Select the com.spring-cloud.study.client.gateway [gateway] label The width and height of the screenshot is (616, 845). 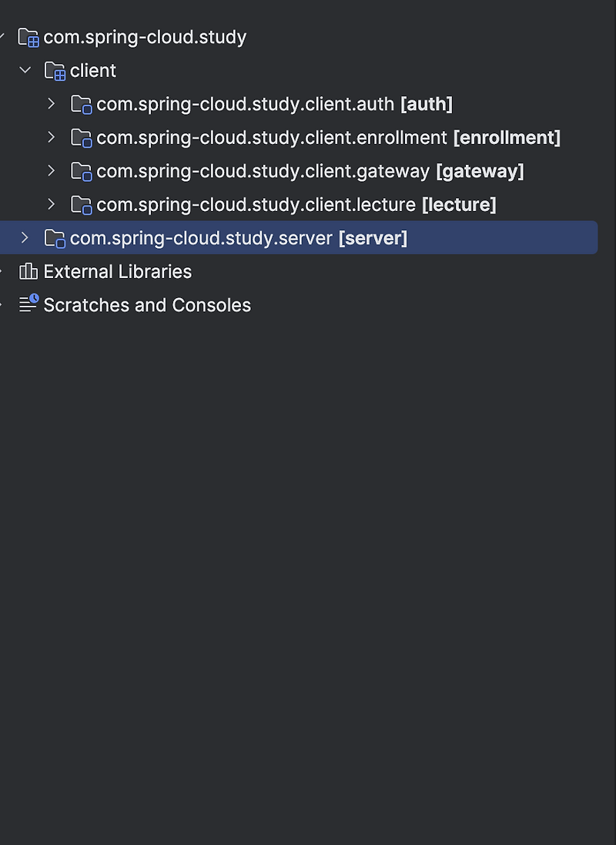coord(310,171)
